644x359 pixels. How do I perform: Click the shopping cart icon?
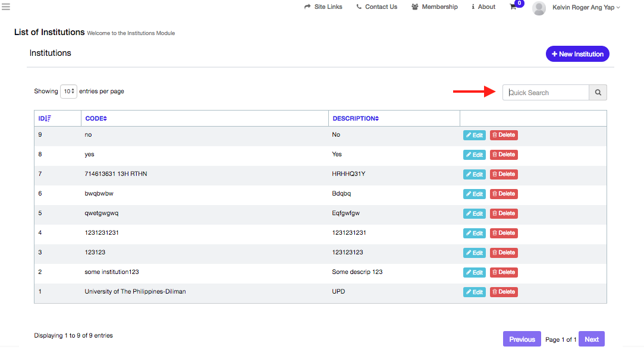pos(513,7)
